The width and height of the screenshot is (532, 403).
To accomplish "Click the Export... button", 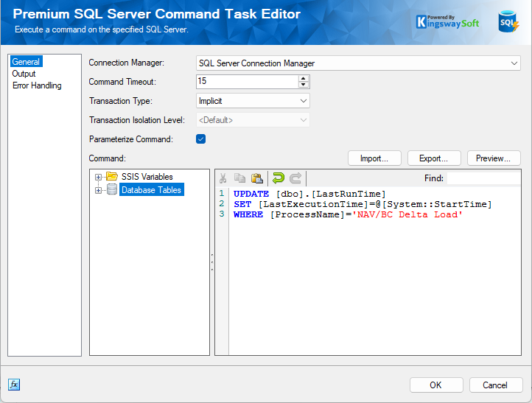I will tap(434, 158).
